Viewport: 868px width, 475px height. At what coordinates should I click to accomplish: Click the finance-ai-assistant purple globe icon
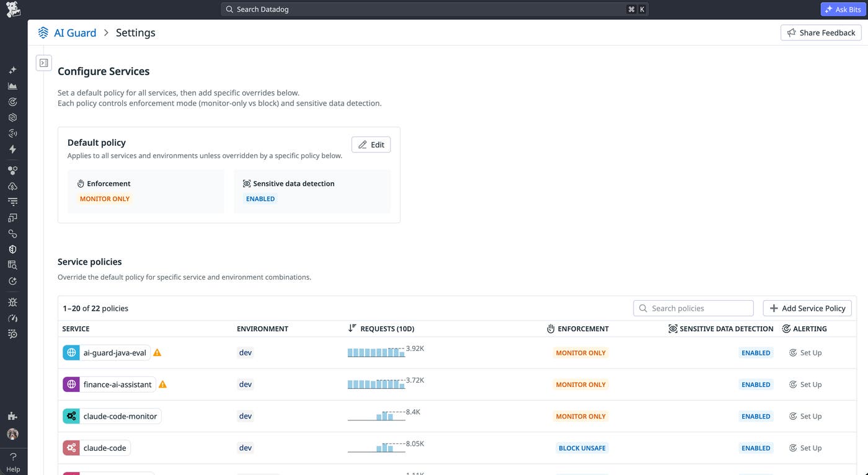[71, 384]
